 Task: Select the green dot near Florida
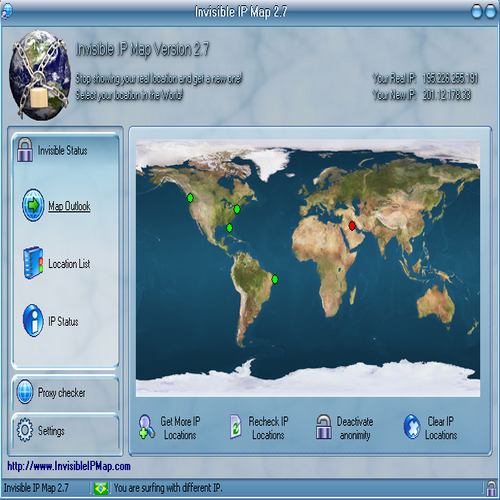(229, 228)
